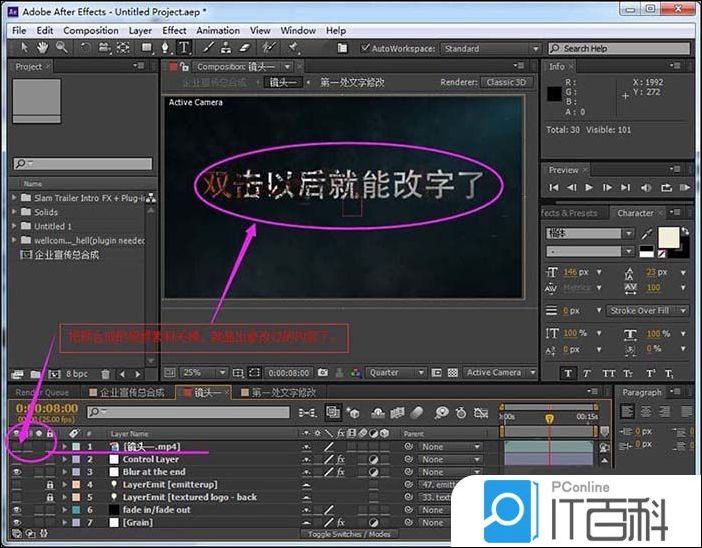Click the All Caps TT icon

click(x=610, y=374)
